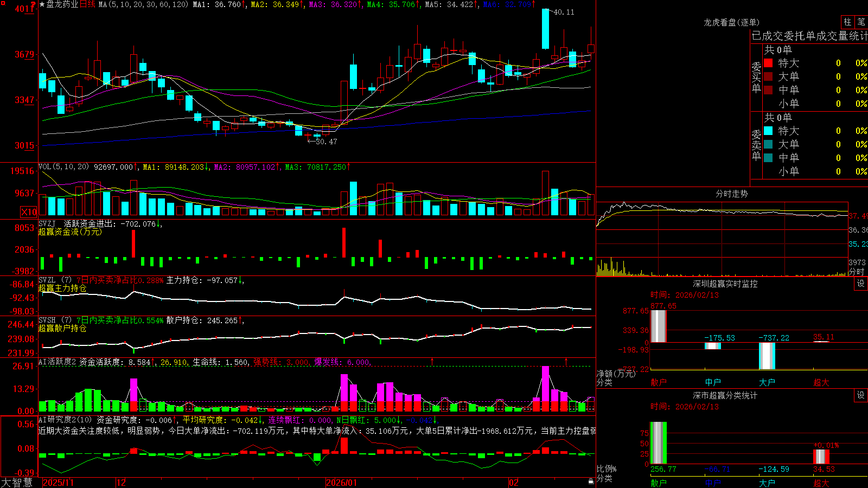Select 大户 in 深圳超赢实时监控 chart
Image resolution: width=868 pixels, height=488 pixels.
(767, 382)
